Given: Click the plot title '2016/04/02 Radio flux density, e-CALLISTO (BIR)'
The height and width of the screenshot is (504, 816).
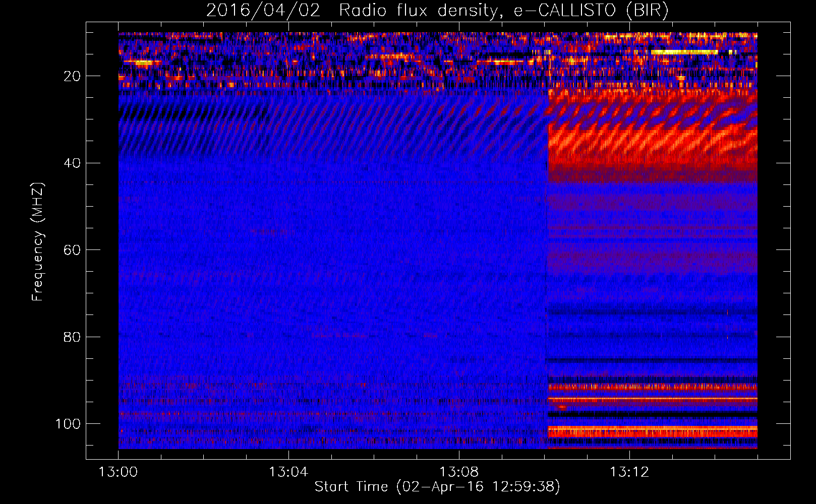Looking at the screenshot, I should click(437, 10).
